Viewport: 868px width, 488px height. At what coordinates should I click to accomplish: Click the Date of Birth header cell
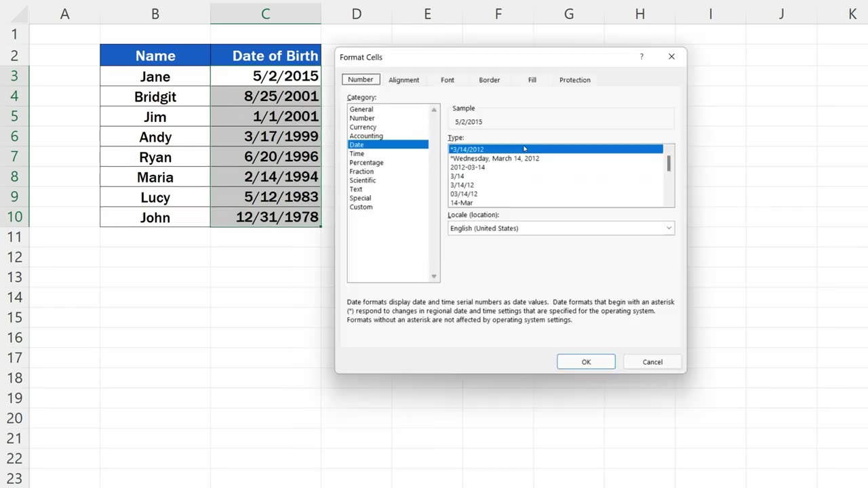click(x=266, y=56)
